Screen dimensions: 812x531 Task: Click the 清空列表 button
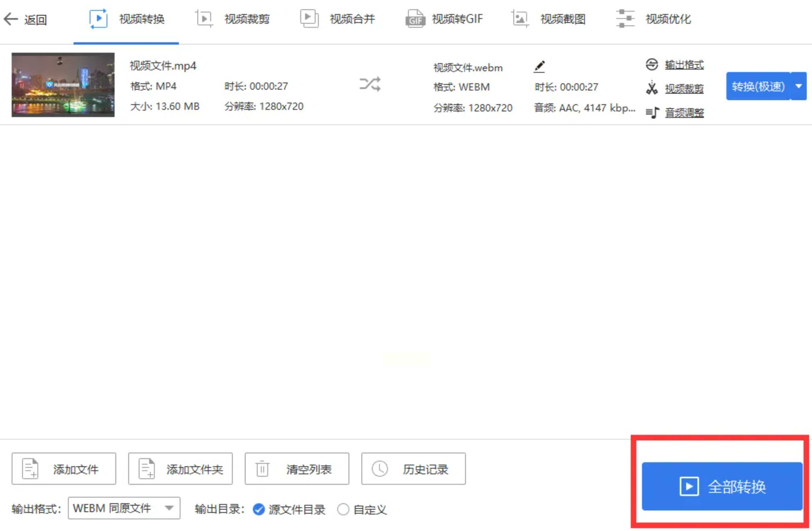(x=297, y=469)
